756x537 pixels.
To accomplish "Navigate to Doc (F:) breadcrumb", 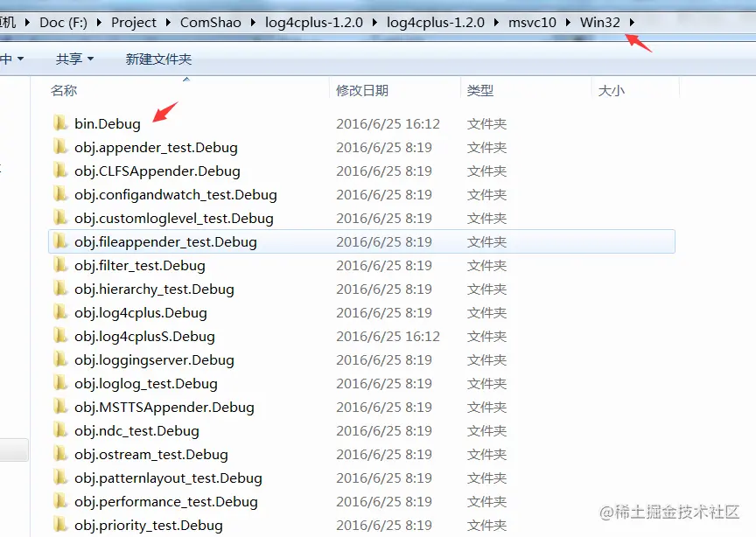I will (63, 22).
